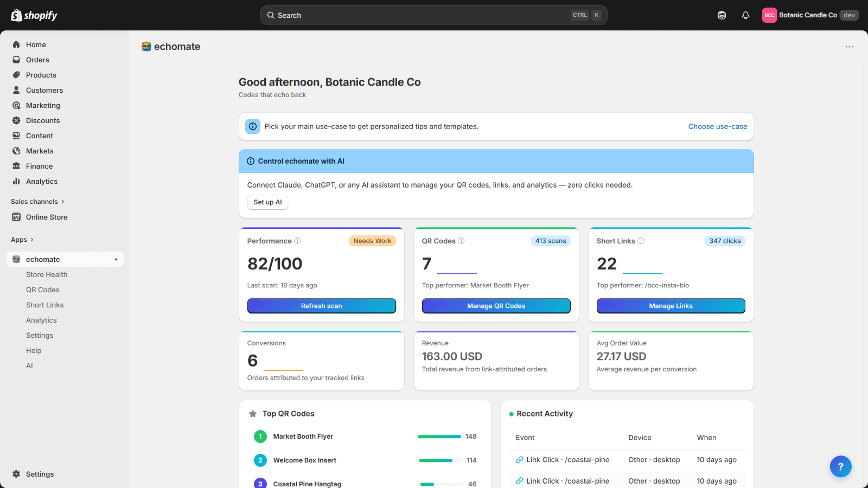Click the Products tag icon in sidebar

(x=16, y=75)
